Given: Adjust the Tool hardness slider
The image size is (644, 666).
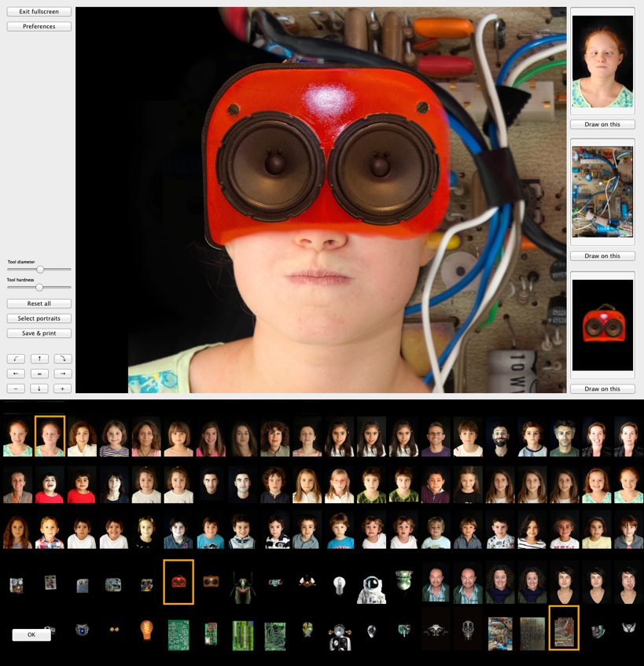Looking at the screenshot, I should point(39,287).
